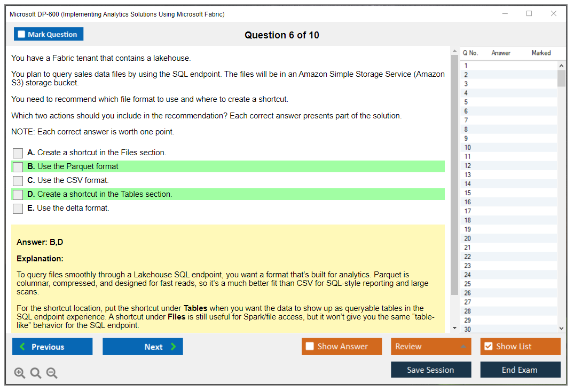
Task: Click the zoom in magnifier icon
Action: 19,373
